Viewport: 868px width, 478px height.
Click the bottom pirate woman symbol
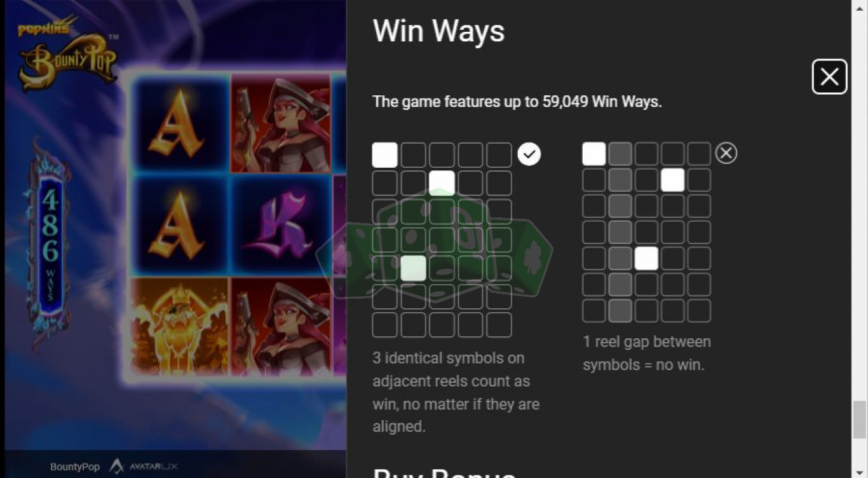[x=280, y=326]
